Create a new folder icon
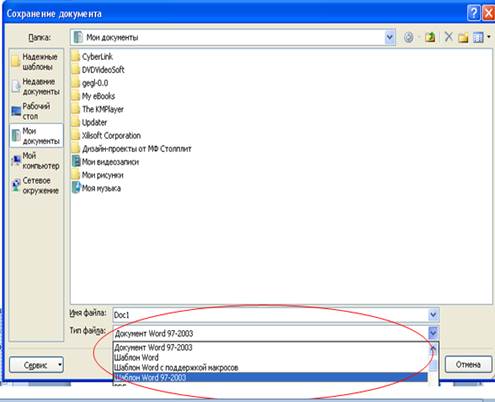 (463, 37)
